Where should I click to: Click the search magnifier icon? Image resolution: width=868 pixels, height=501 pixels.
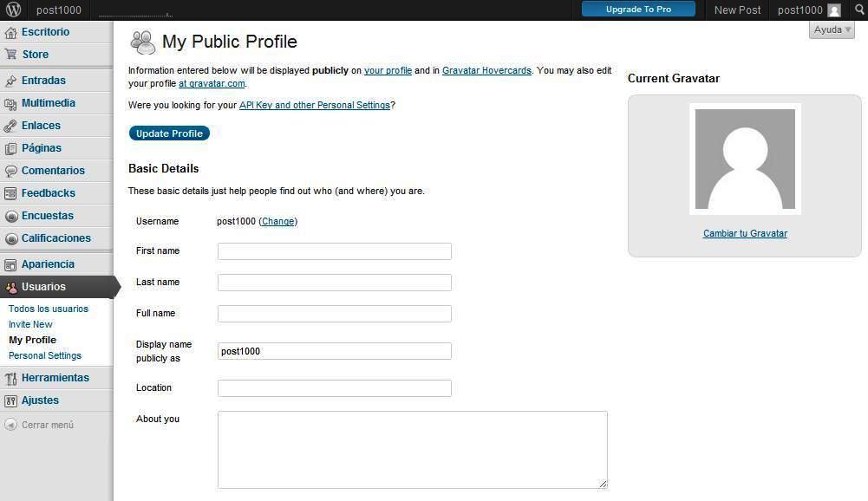pyautogui.click(x=859, y=10)
